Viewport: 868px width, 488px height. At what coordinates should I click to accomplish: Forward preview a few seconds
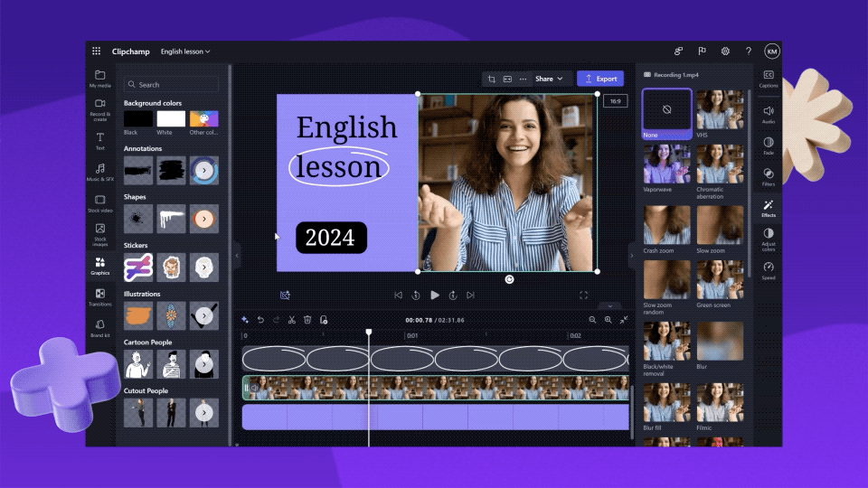[453, 296]
